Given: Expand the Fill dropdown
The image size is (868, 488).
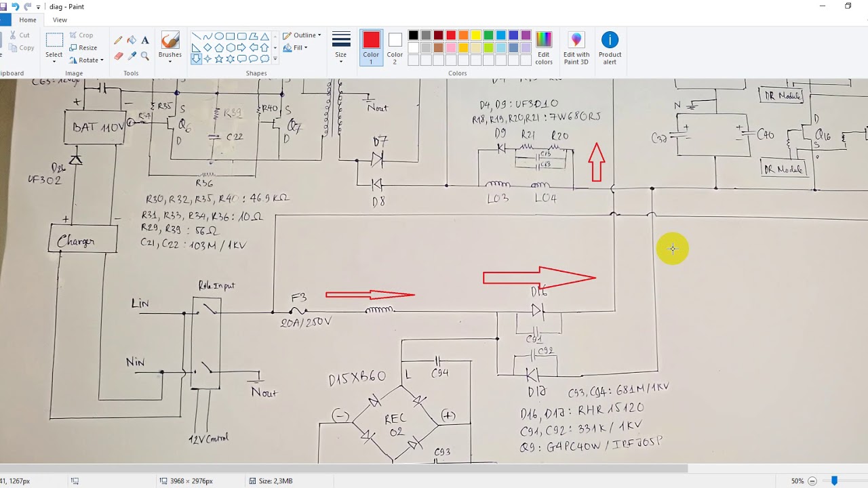Looking at the screenshot, I should coord(296,48).
